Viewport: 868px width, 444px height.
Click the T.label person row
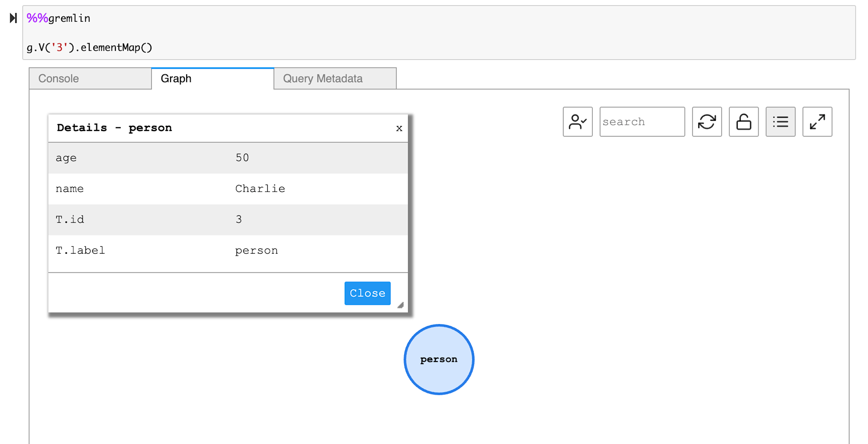click(x=228, y=251)
